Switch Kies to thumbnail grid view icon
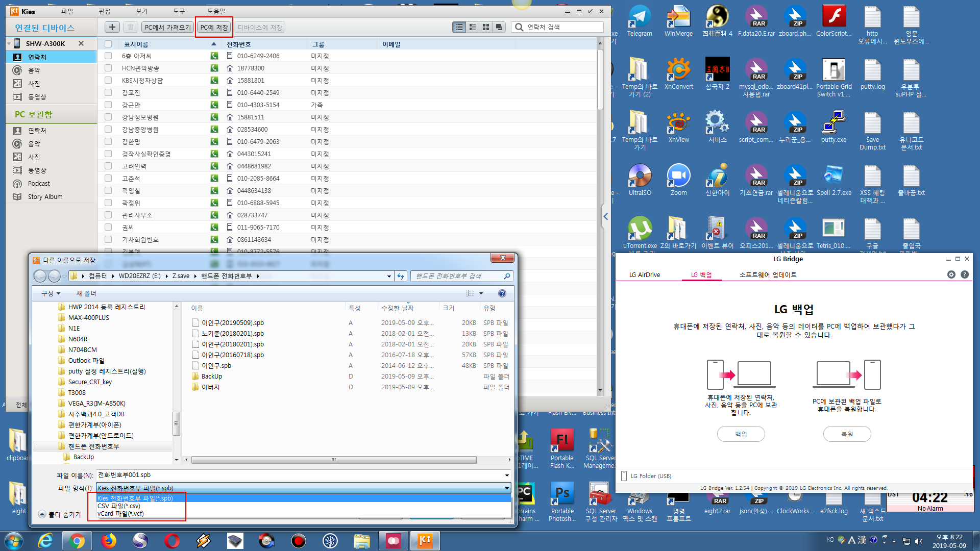The image size is (980, 551). click(x=486, y=27)
